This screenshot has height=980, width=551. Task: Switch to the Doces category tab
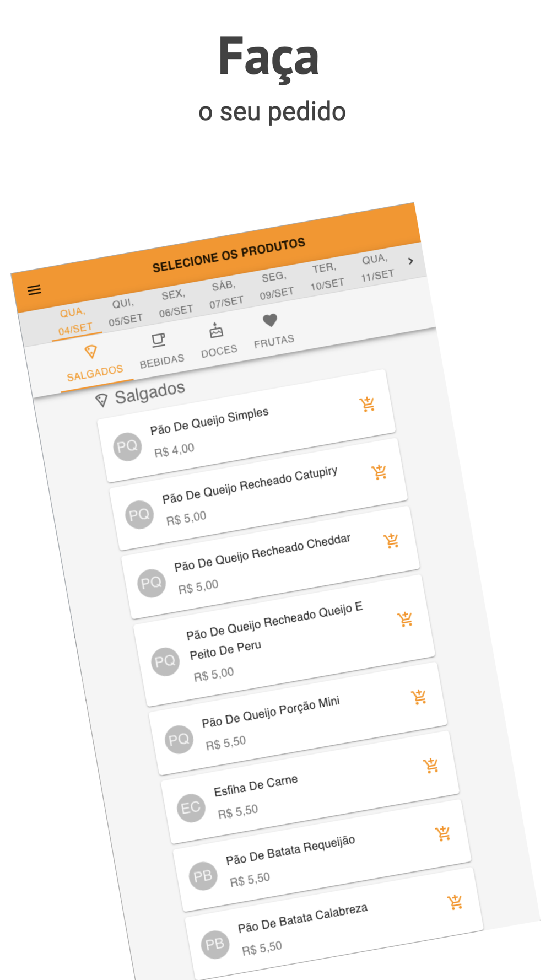[218, 341]
